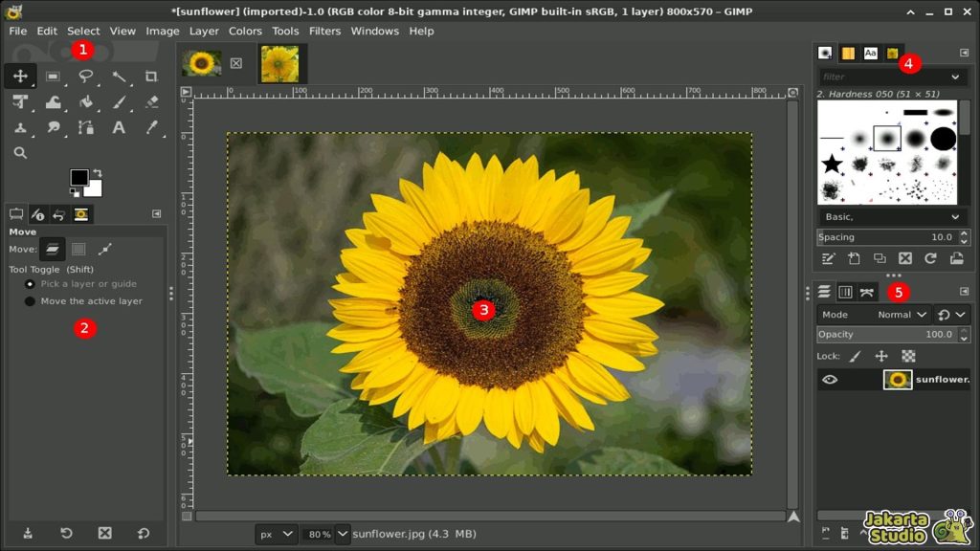Open the layer Mode Normal dropdown
This screenshot has height=551, width=980.
point(903,315)
